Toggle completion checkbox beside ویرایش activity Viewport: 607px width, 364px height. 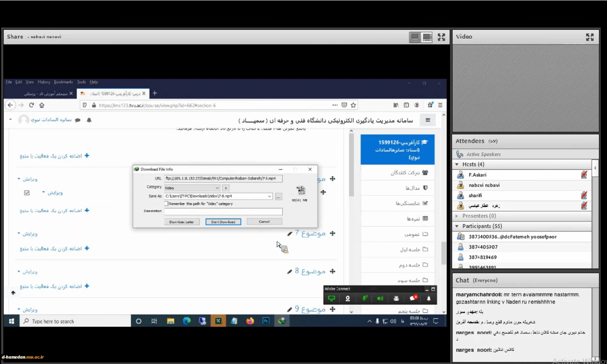(27, 193)
